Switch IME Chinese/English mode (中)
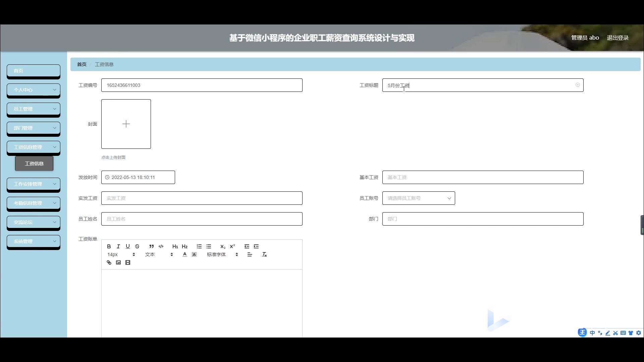Screen dimensions: 644x362 pyautogui.click(x=592, y=333)
